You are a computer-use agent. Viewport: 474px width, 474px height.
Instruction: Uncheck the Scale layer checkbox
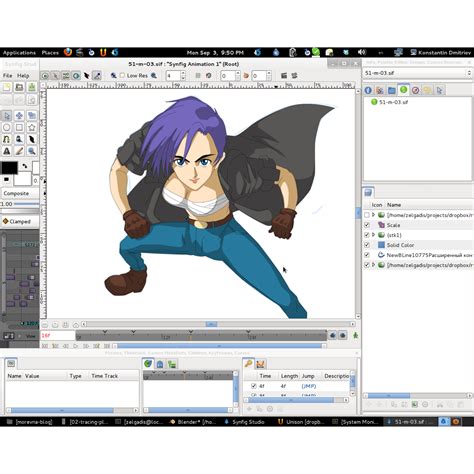click(367, 225)
